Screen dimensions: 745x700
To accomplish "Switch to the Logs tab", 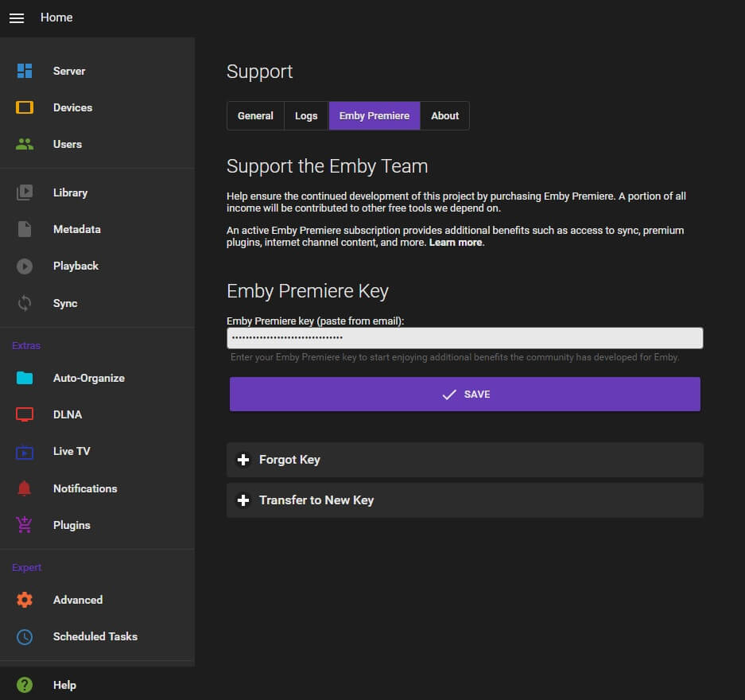I will click(306, 115).
